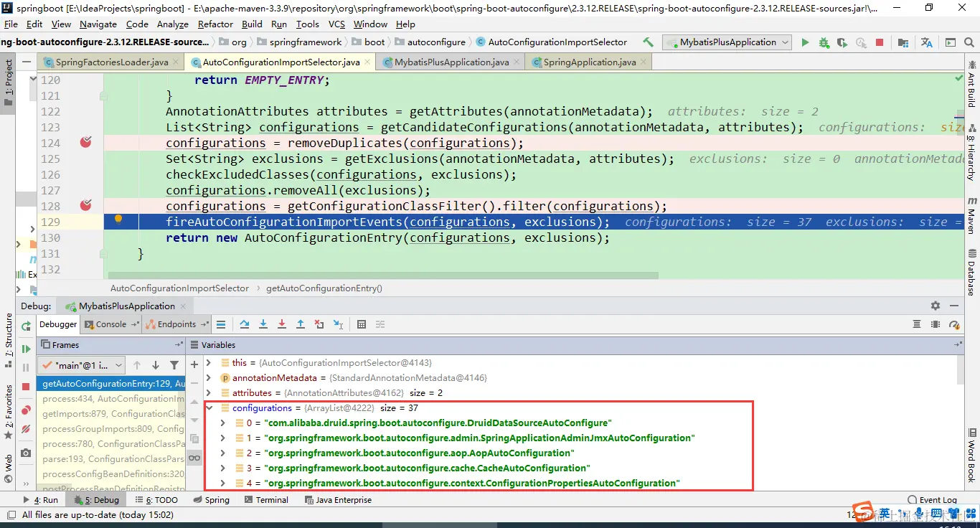Screen dimensions: 980x528
Task: Open Evaluate Expression calculator icon
Action: point(362,324)
